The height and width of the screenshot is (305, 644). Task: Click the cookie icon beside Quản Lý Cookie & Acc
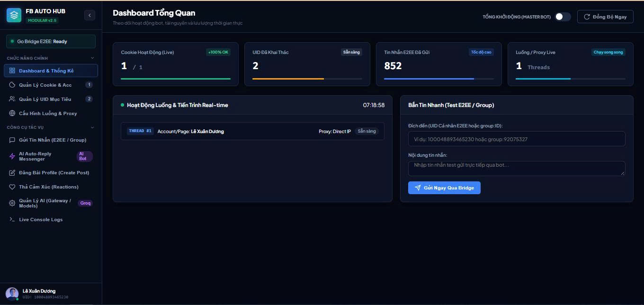12,85
